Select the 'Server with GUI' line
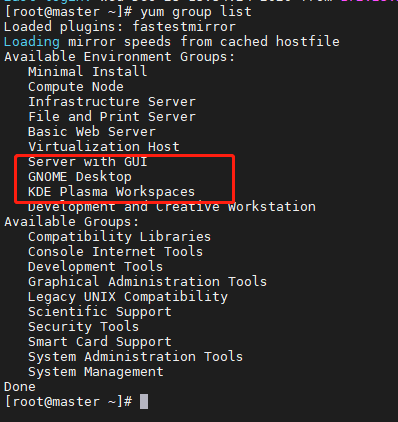The height and width of the screenshot is (422, 398). point(88,162)
